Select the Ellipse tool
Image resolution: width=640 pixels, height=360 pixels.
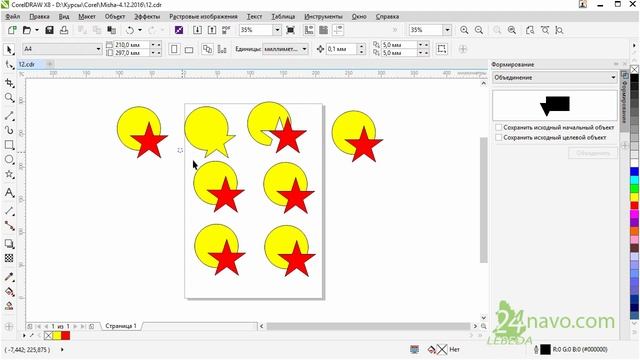point(9,160)
